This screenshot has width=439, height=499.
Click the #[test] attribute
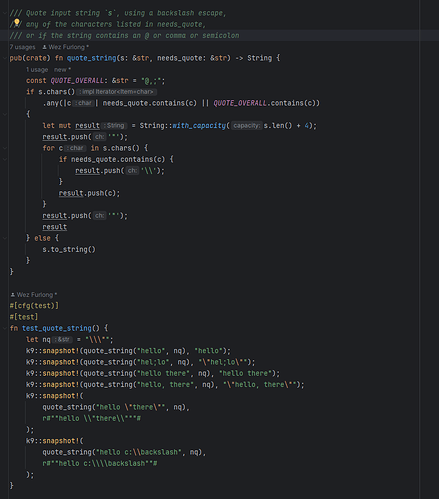click(x=24, y=317)
